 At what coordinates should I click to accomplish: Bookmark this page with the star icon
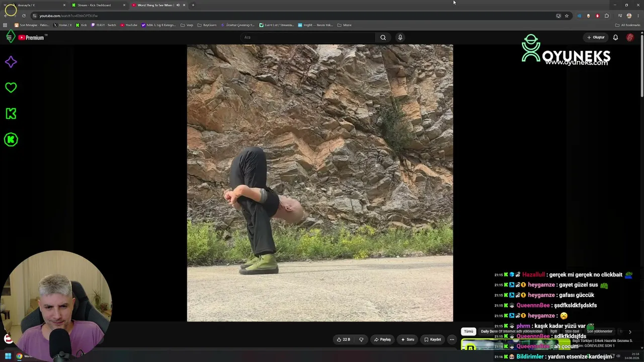tap(567, 16)
